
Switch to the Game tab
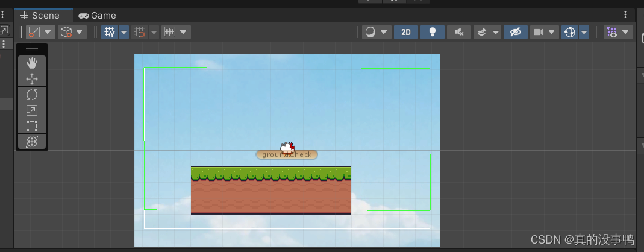[98, 16]
